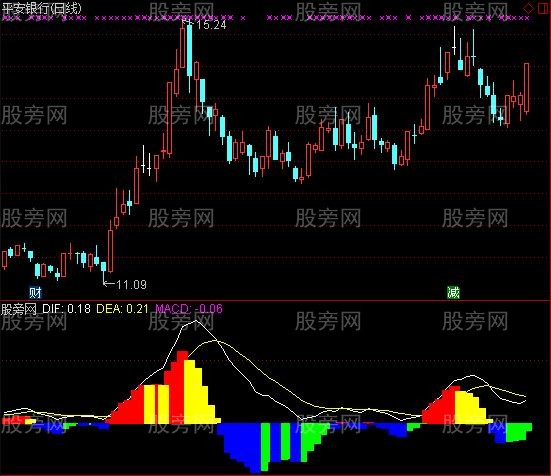The height and width of the screenshot is (476, 551).
Task: Click the tallest red MACD histogram bar
Action: coord(182,387)
